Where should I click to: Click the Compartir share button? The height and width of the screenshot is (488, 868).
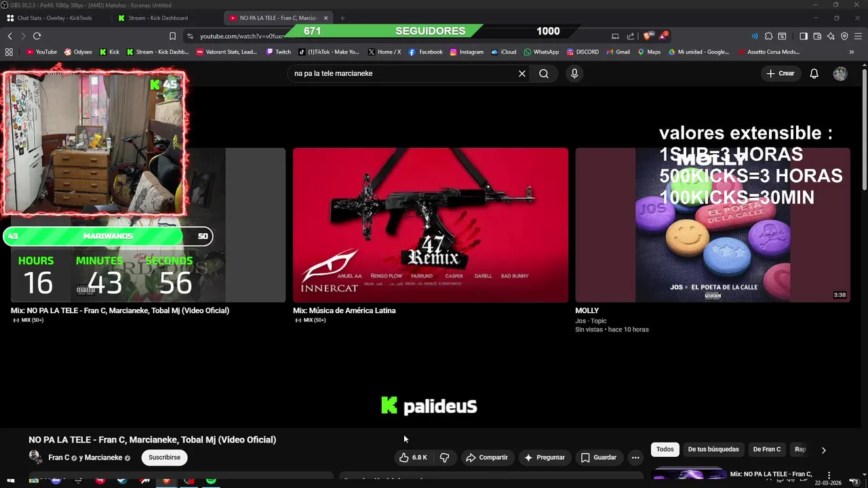point(487,457)
